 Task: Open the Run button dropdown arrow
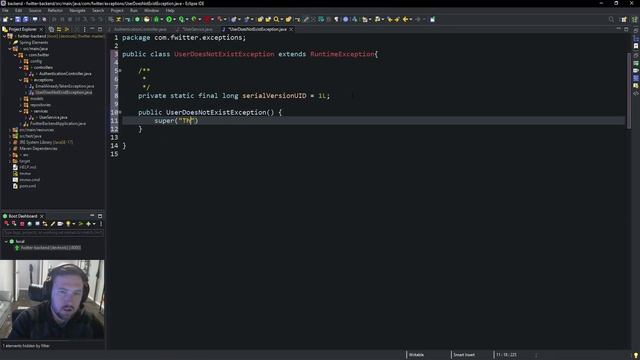tap(175, 19)
